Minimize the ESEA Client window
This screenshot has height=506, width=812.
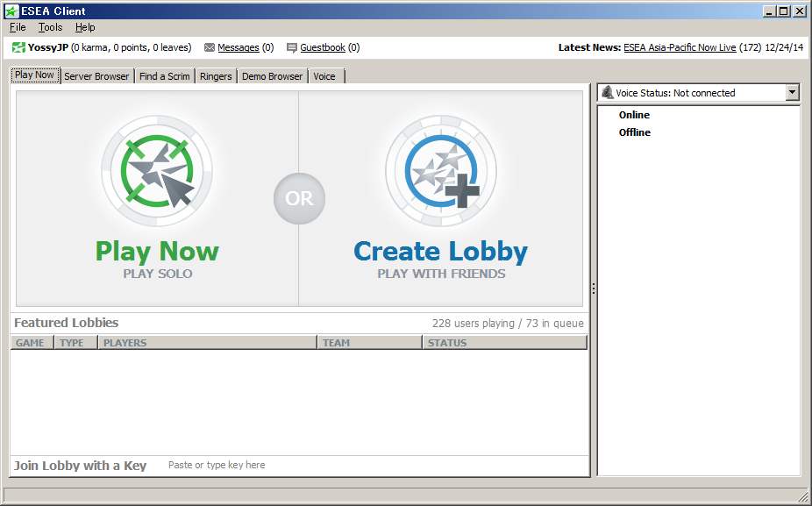coord(770,11)
